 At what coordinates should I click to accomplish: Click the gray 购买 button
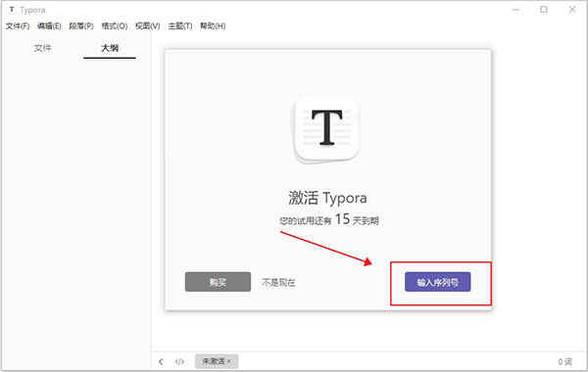tap(218, 282)
